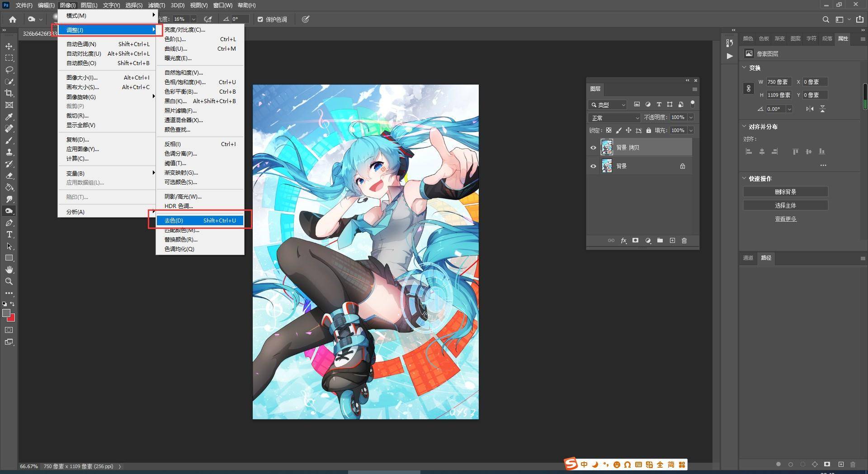Viewport: 868px width, 474px height.
Task: Switch to the 通道 tab
Action: 748,258
